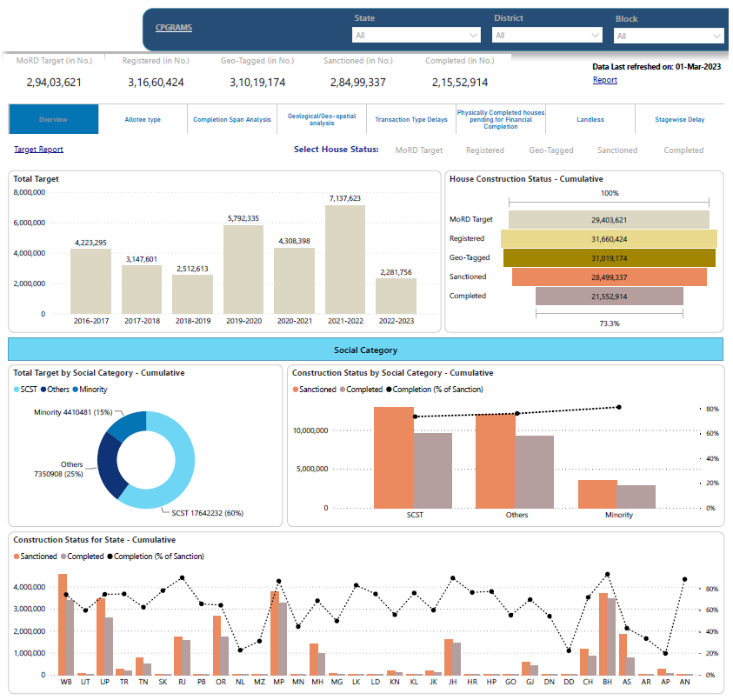Switch to the Allotee type tab
The height and width of the screenshot is (700, 733).
pyautogui.click(x=143, y=120)
